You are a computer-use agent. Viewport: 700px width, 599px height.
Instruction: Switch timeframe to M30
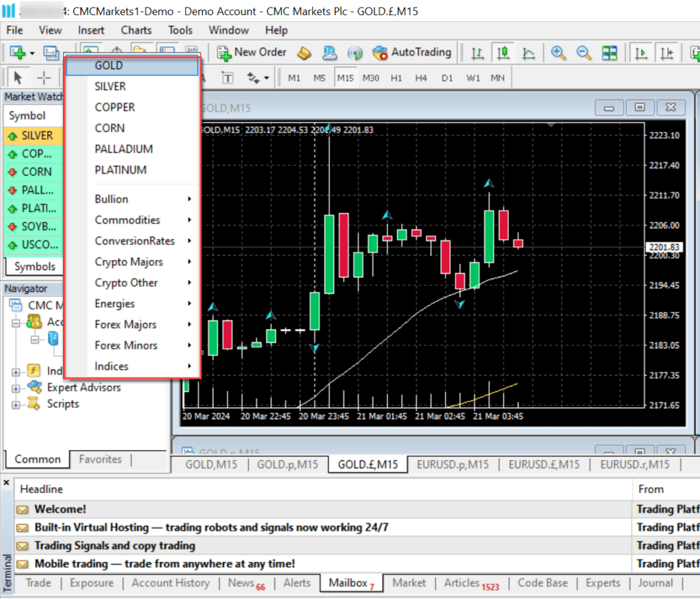371,78
